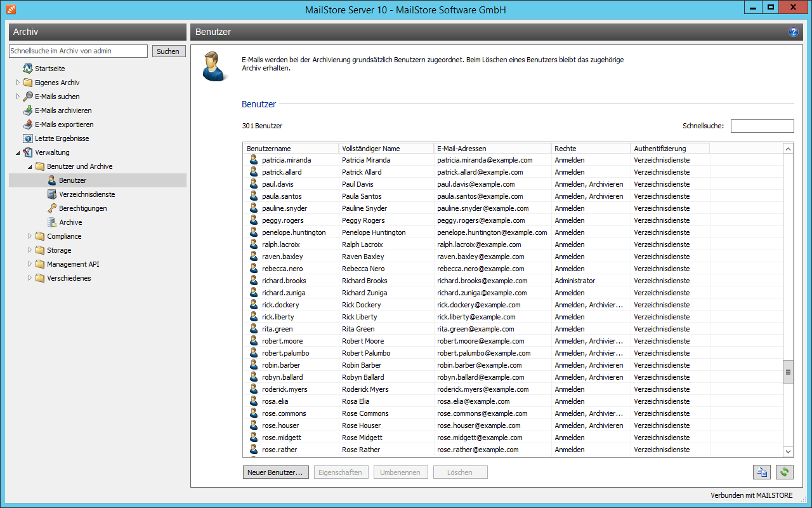Click the Berechtigungen key icon
Screen dimensions: 812x508
pos(51,208)
